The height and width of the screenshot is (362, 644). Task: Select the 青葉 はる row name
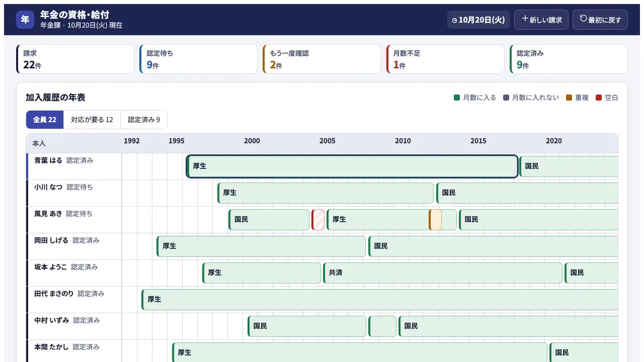[48, 160]
